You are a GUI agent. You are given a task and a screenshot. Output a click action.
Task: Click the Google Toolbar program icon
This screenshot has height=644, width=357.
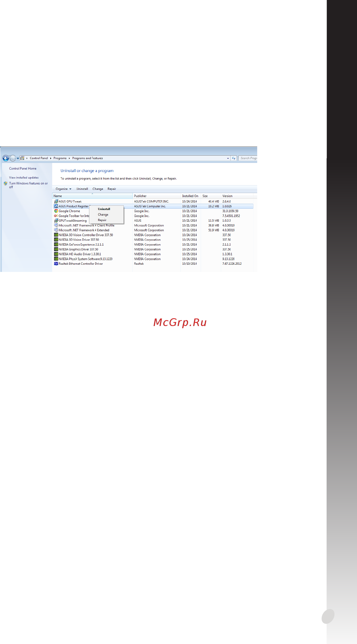tap(56, 216)
